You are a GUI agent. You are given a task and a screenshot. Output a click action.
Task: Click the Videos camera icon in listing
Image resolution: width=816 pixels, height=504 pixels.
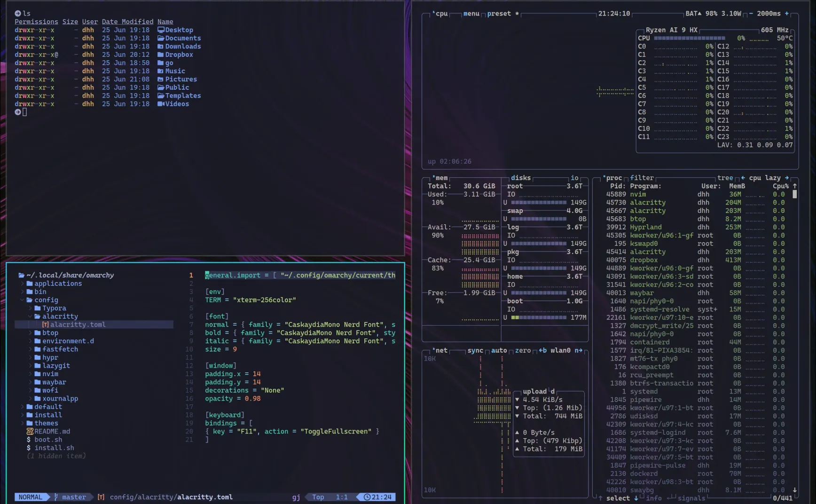coord(161,104)
